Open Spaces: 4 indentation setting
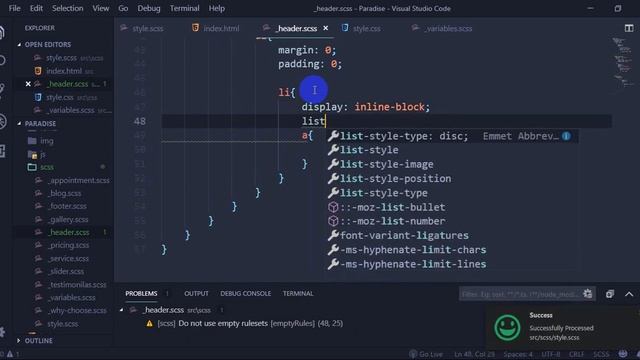 tap(518, 354)
